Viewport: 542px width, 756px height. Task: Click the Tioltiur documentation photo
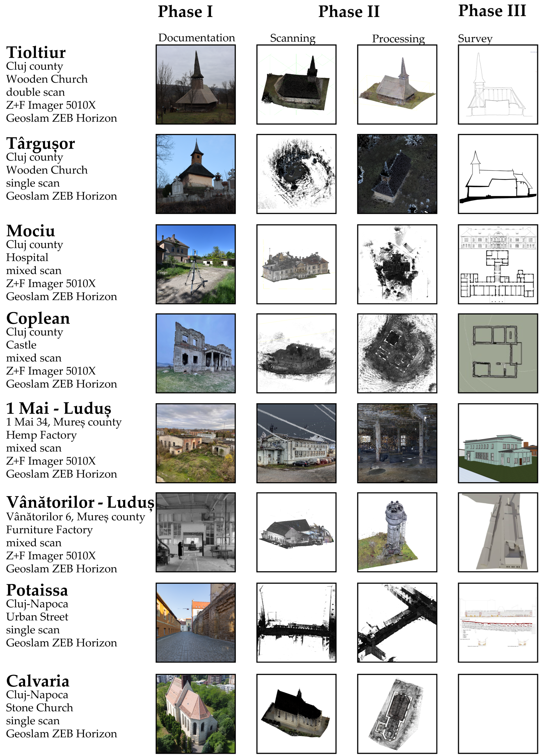195,85
